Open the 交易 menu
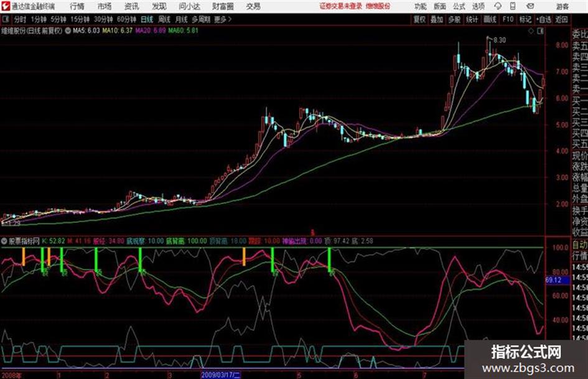Viewport: 588px width, 379px height. tap(253, 6)
